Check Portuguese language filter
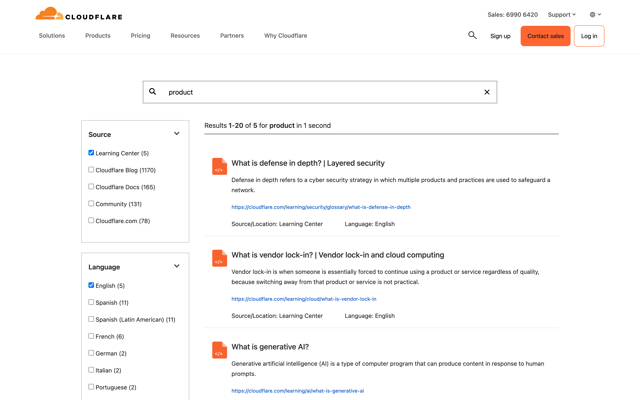The image size is (640, 400). (91, 387)
